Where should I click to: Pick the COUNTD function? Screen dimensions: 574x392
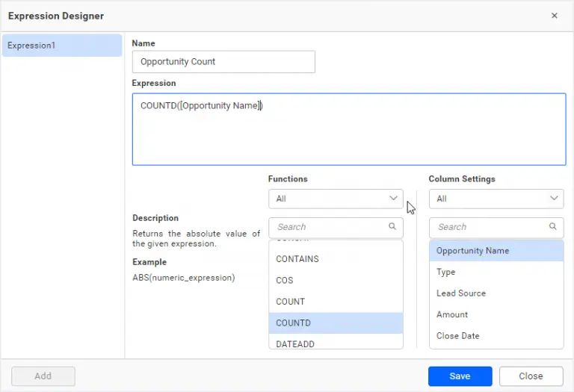[293, 323]
